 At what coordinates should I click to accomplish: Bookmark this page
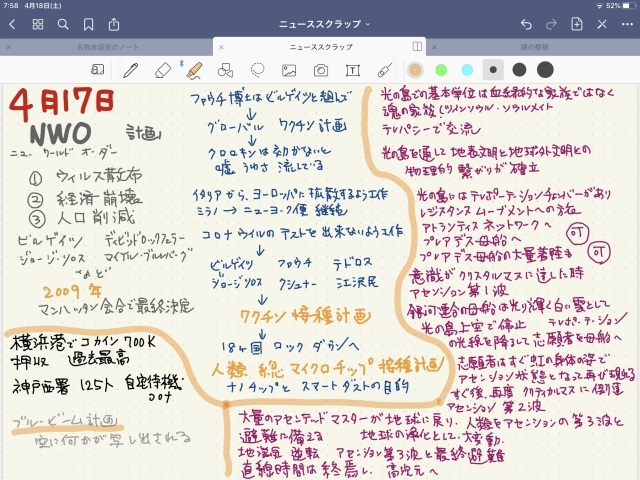(x=88, y=24)
